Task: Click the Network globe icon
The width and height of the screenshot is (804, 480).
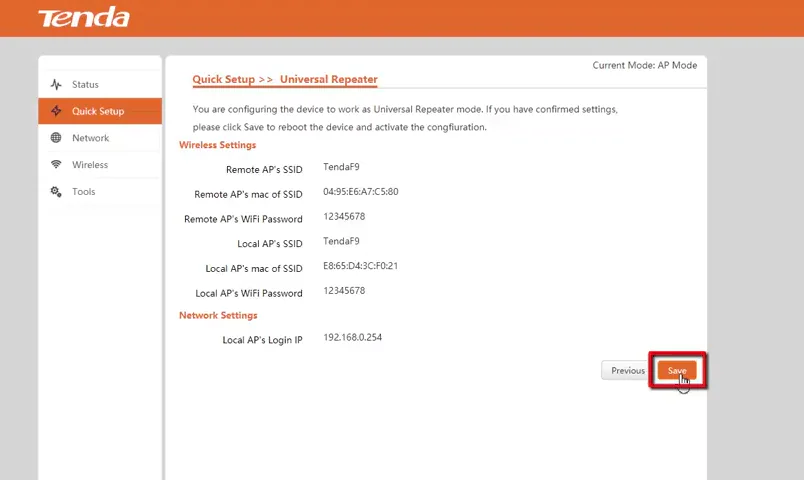Action: (x=56, y=137)
